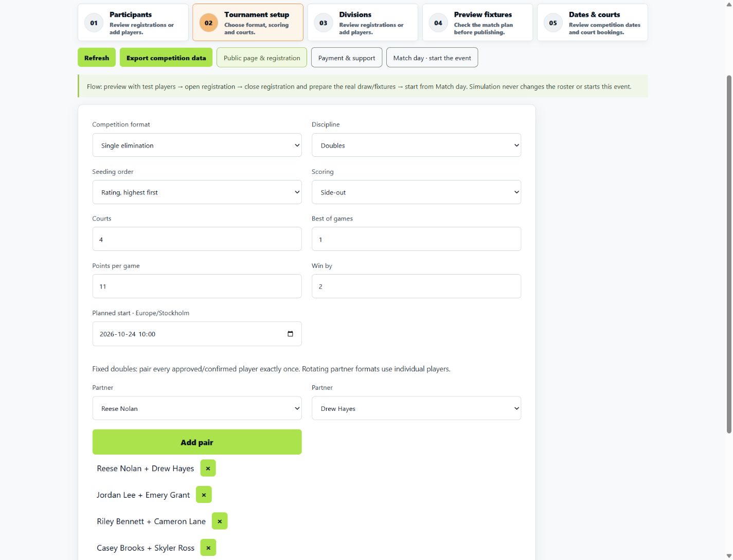Focus the Courts input field

[x=197, y=239]
